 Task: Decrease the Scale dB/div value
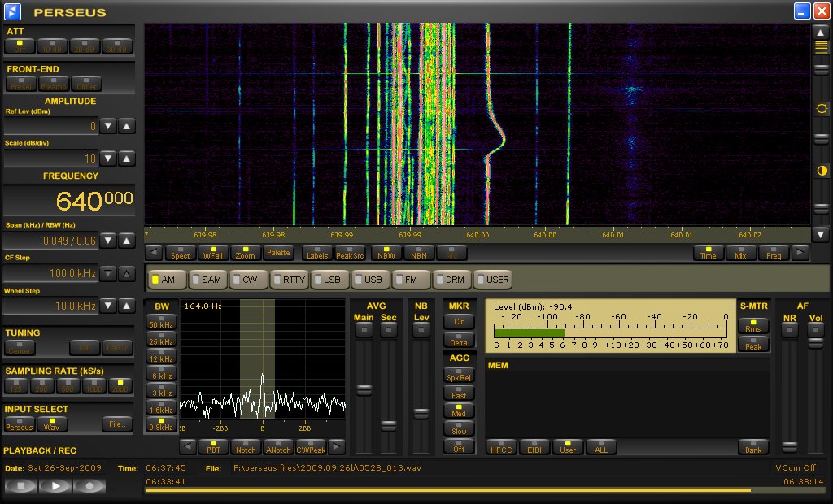[x=108, y=159]
